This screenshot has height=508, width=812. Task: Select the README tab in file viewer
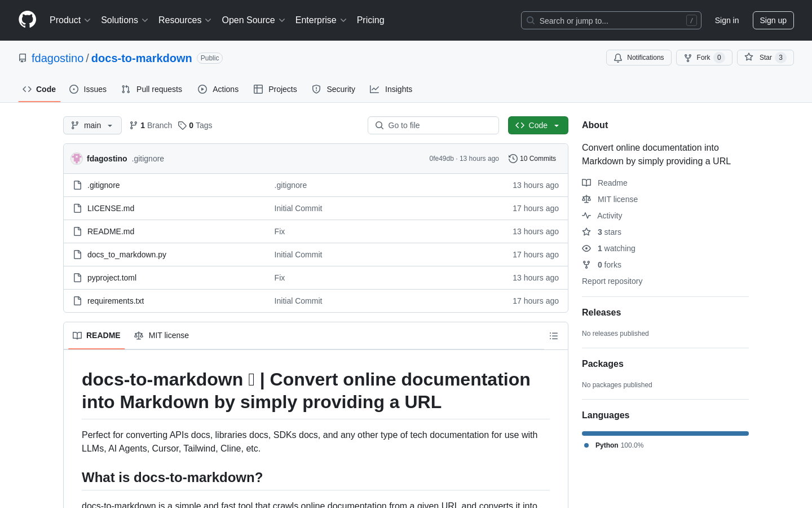96,335
